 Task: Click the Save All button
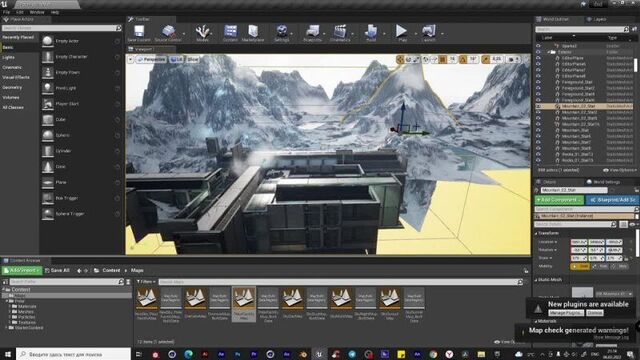(57, 270)
